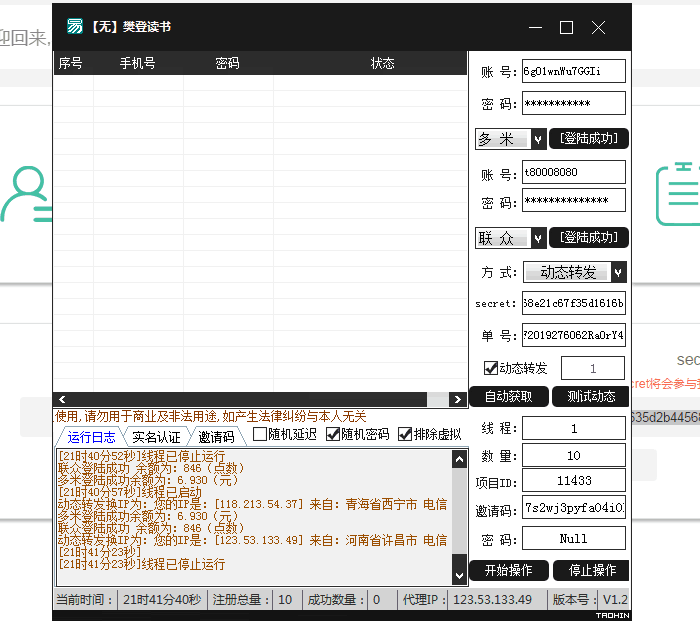Click the 停止操作 button
The image size is (700, 636).
pos(592,570)
